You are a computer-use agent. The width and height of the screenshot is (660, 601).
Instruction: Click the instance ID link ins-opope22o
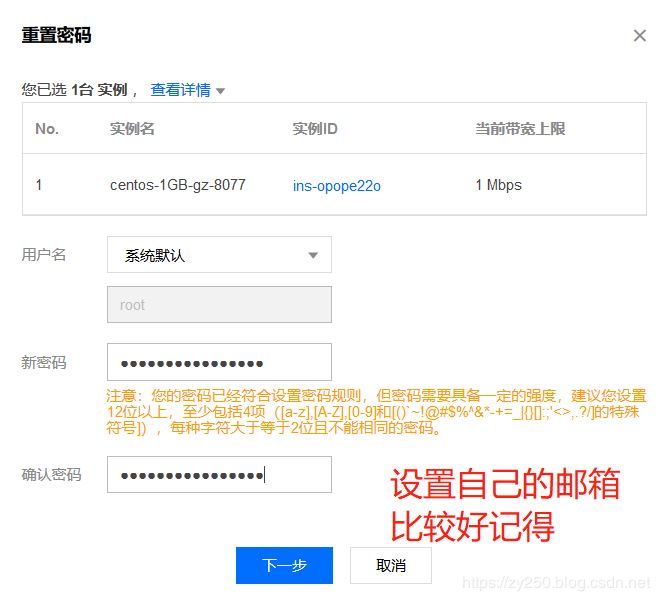[x=336, y=186]
